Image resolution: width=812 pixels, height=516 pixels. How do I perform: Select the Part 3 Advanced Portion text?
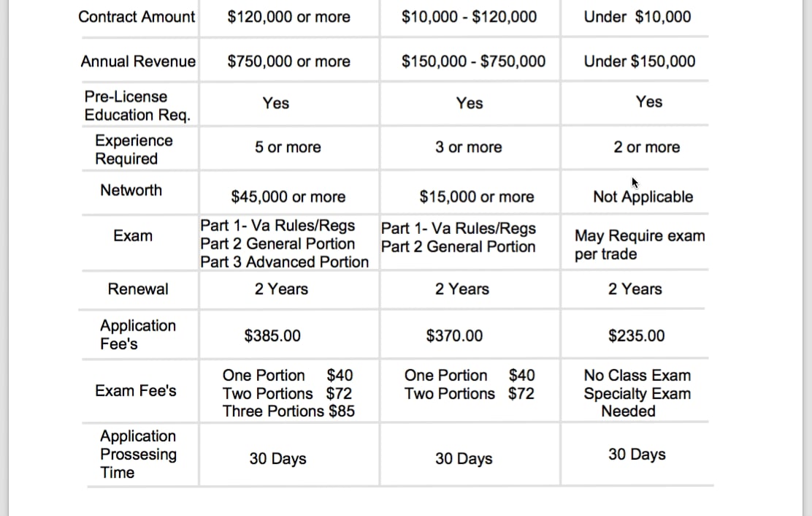tap(285, 262)
